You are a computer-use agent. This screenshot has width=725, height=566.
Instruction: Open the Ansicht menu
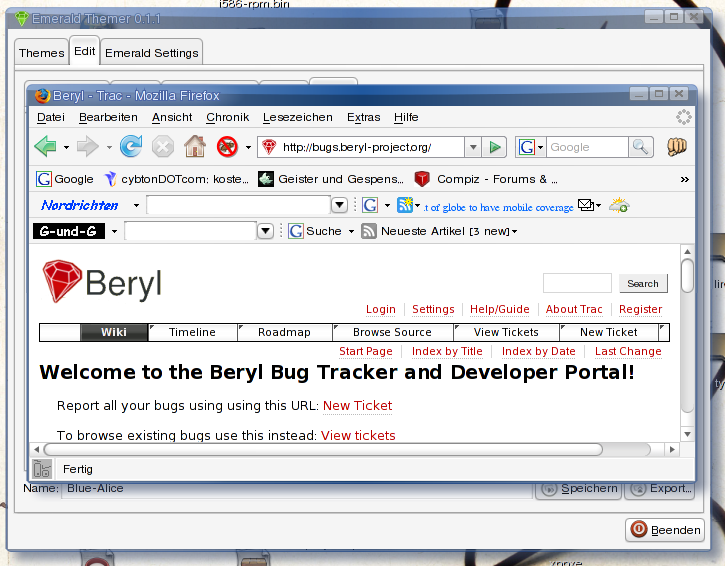(x=172, y=117)
